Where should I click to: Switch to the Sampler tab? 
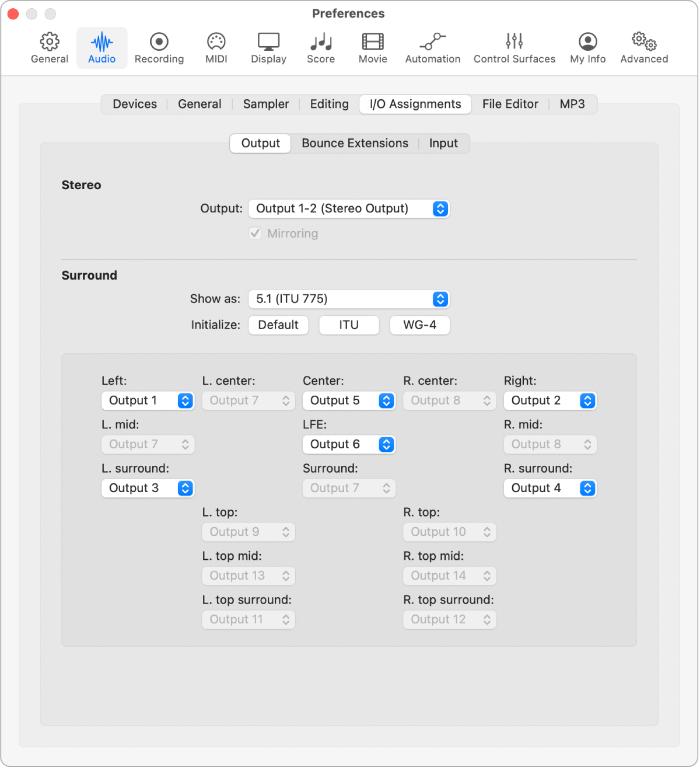[266, 104]
